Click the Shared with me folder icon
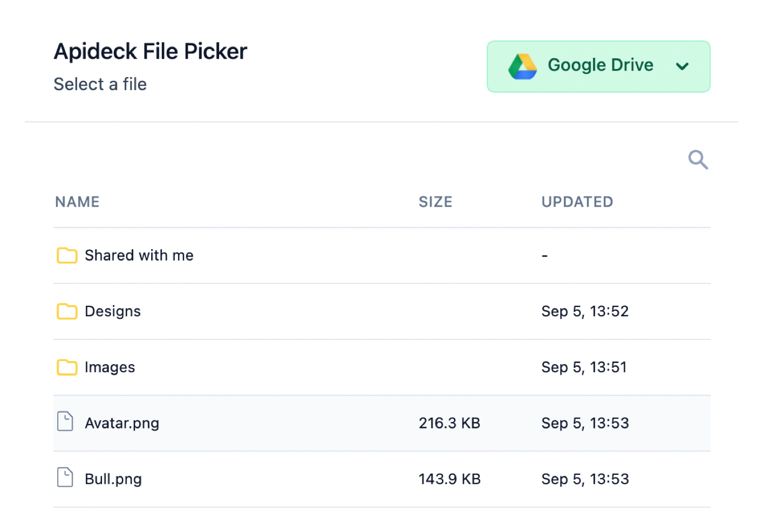Viewport: 763px width, 532px height. (67, 256)
